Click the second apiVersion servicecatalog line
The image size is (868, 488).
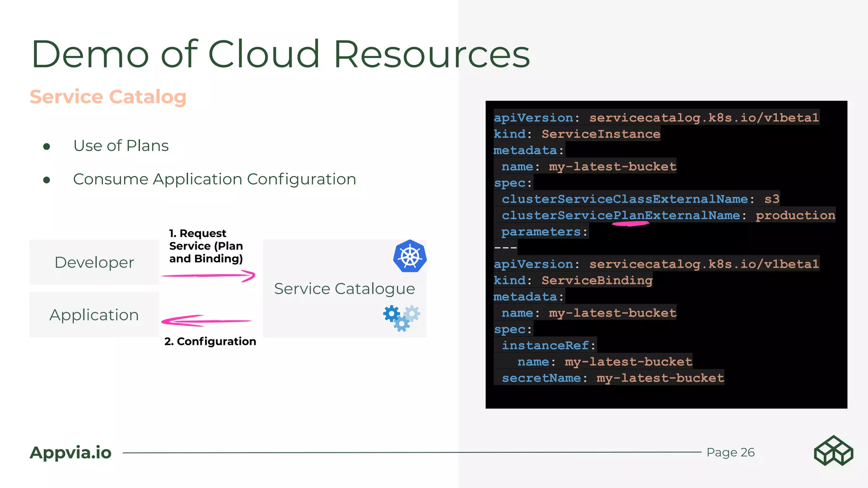[657, 264]
